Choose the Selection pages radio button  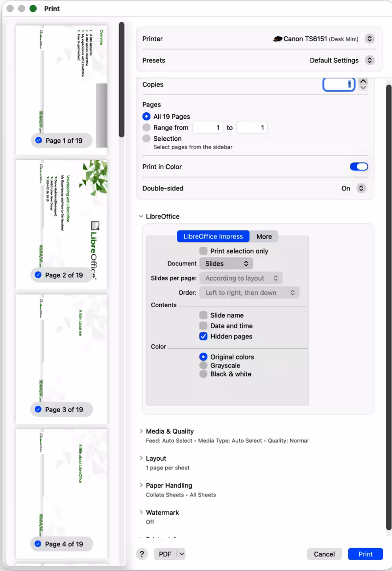(147, 138)
